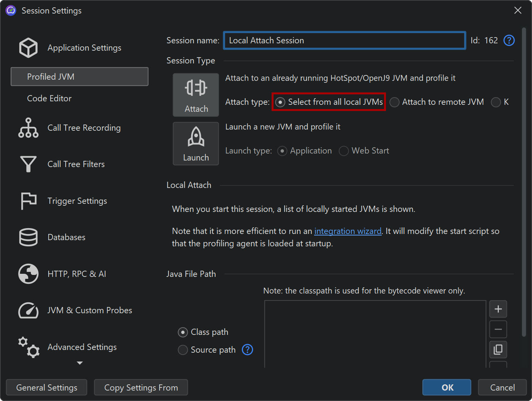Select the Source path radio button

pos(183,350)
